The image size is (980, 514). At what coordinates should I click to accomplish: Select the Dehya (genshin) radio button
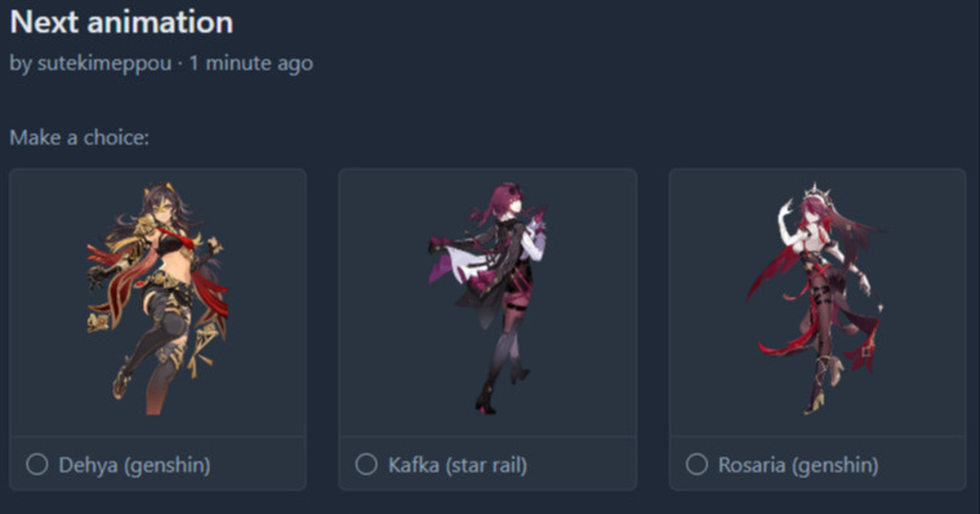37,465
